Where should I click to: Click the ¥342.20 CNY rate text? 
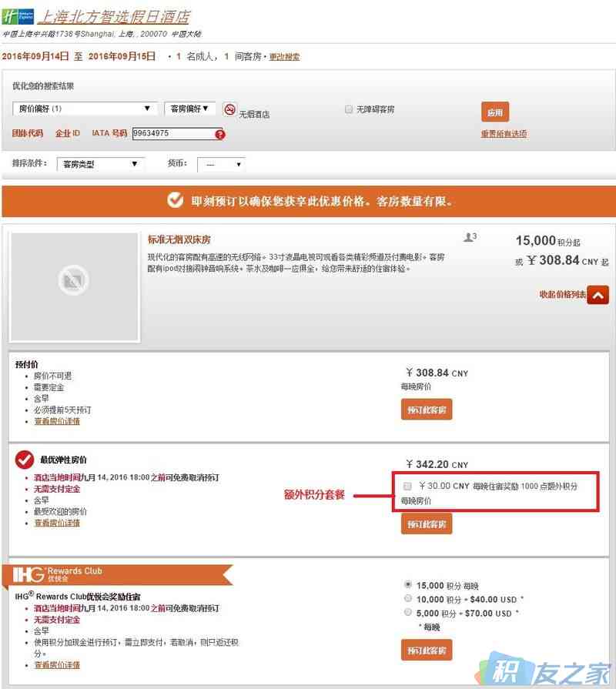pos(437,464)
